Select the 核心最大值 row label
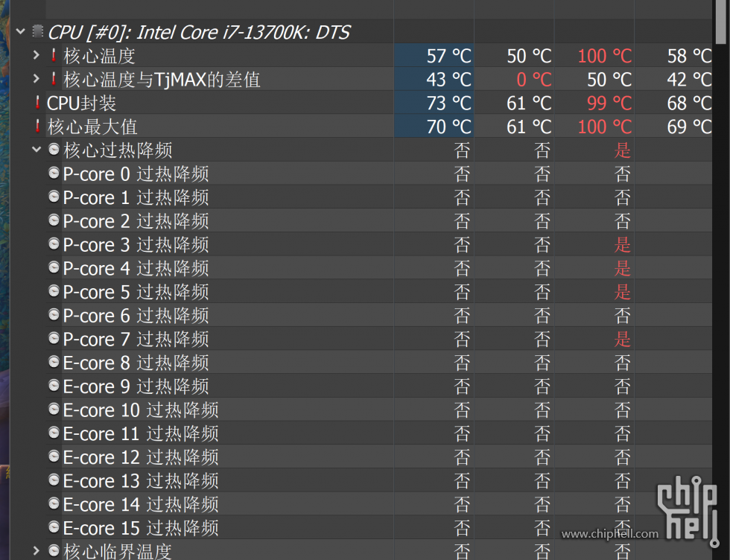Screen dimensions: 730x560 [x=92, y=127]
